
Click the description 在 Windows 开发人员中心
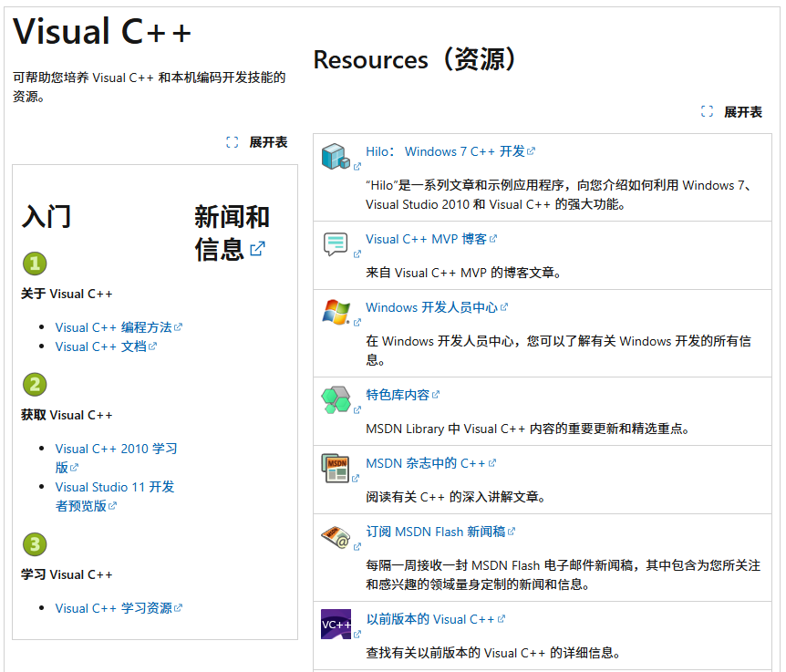coord(558,350)
